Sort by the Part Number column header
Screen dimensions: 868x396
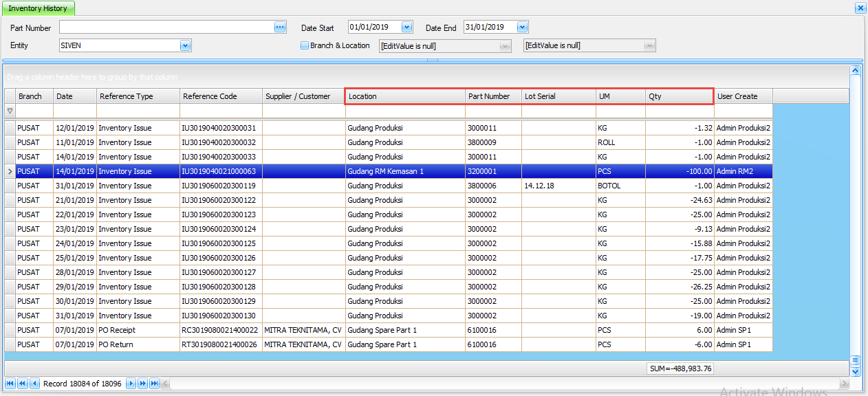click(x=493, y=96)
